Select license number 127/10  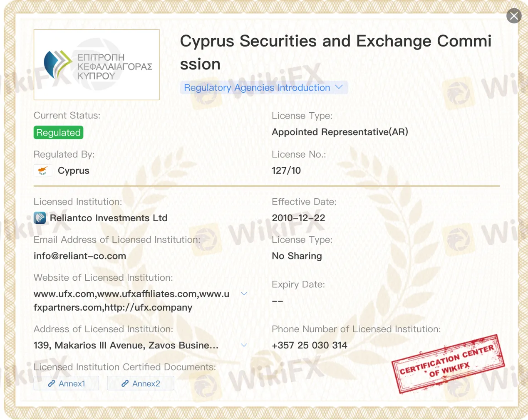(x=286, y=170)
